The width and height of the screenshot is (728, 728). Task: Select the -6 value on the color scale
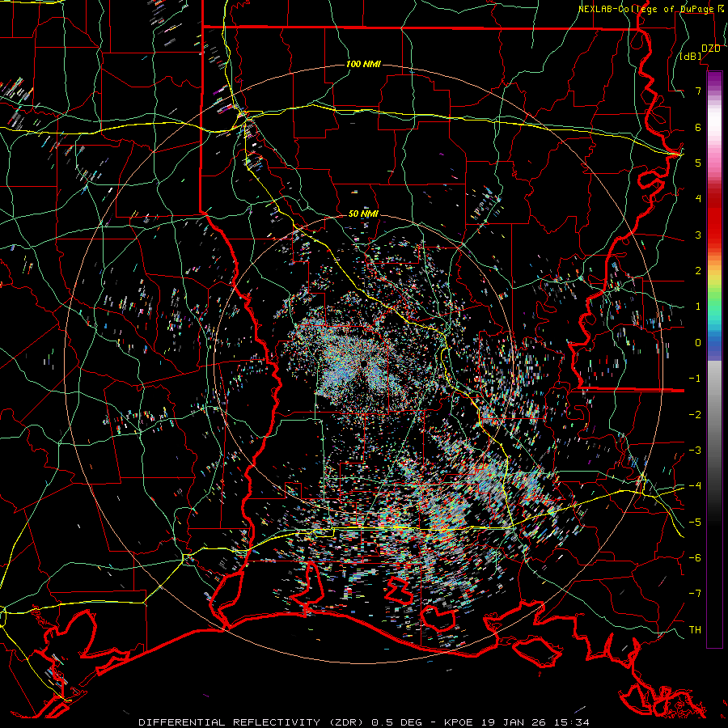tap(695, 558)
